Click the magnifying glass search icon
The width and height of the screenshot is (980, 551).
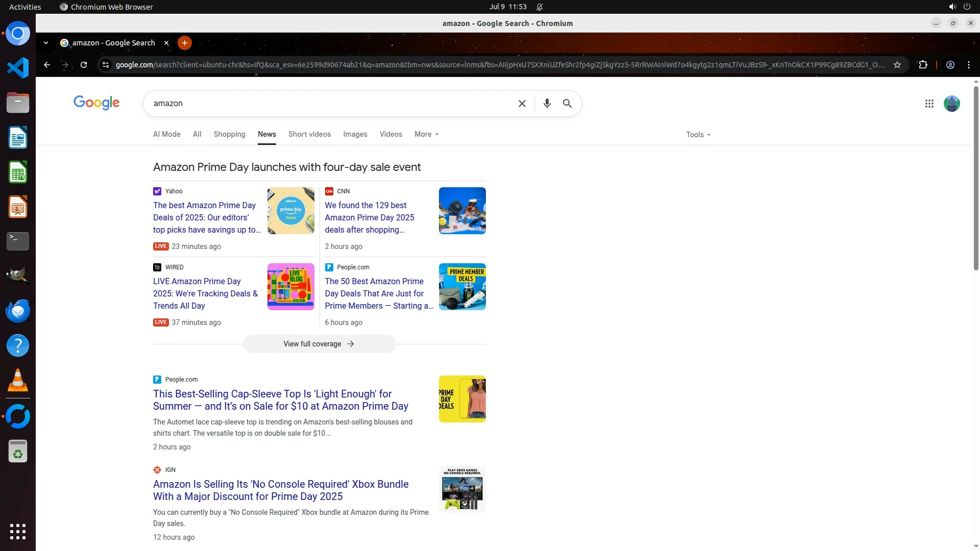[567, 104]
